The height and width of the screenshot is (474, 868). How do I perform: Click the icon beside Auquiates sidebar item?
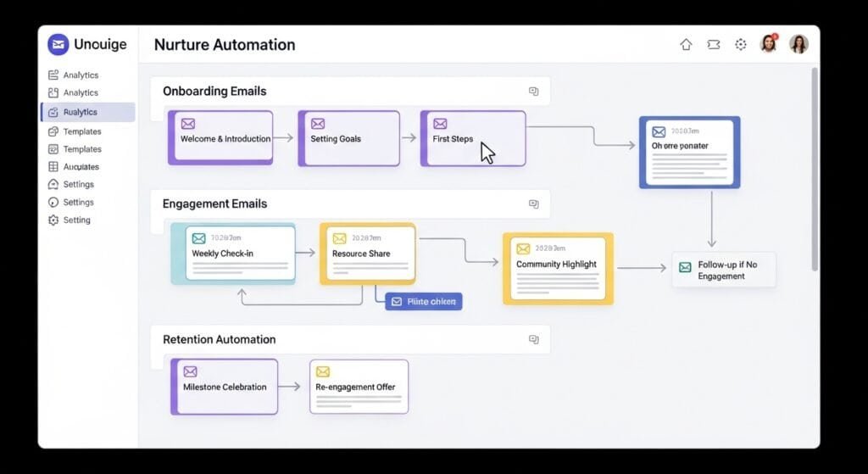tap(53, 167)
